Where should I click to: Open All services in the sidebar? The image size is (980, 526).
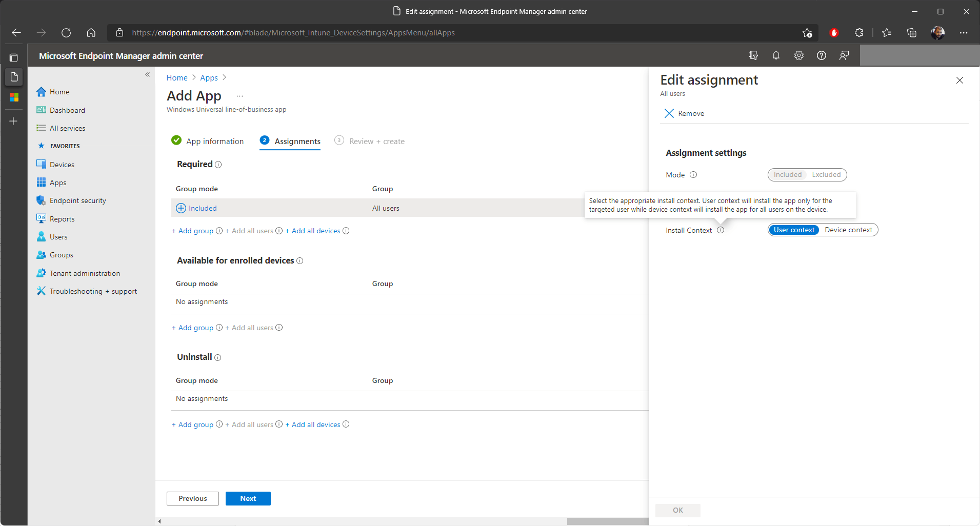67,128
